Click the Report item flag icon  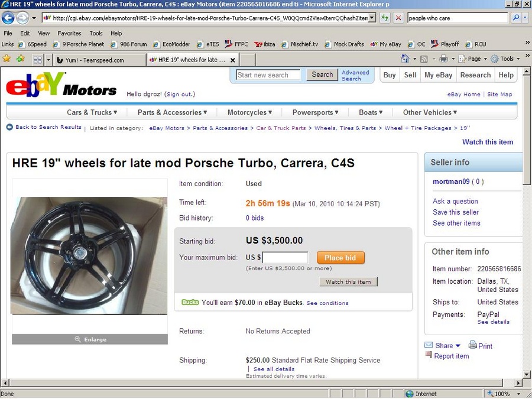pyautogui.click(x=429, y=355)
